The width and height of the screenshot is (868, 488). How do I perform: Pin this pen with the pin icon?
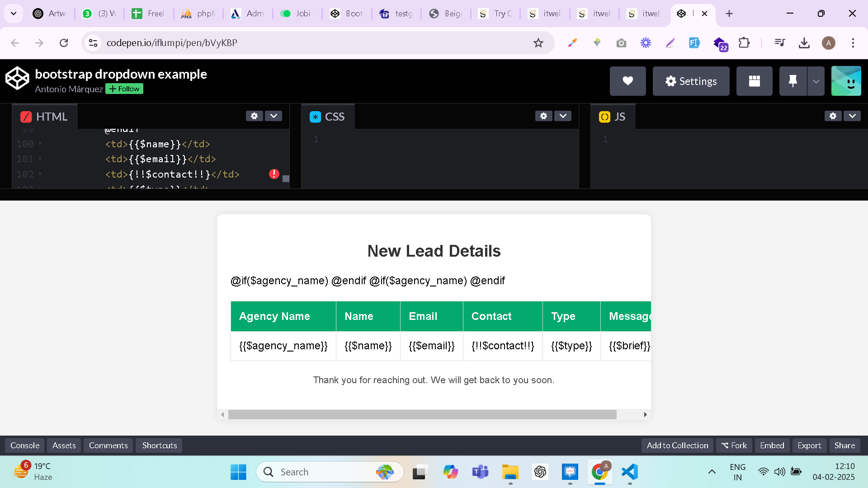793,81
